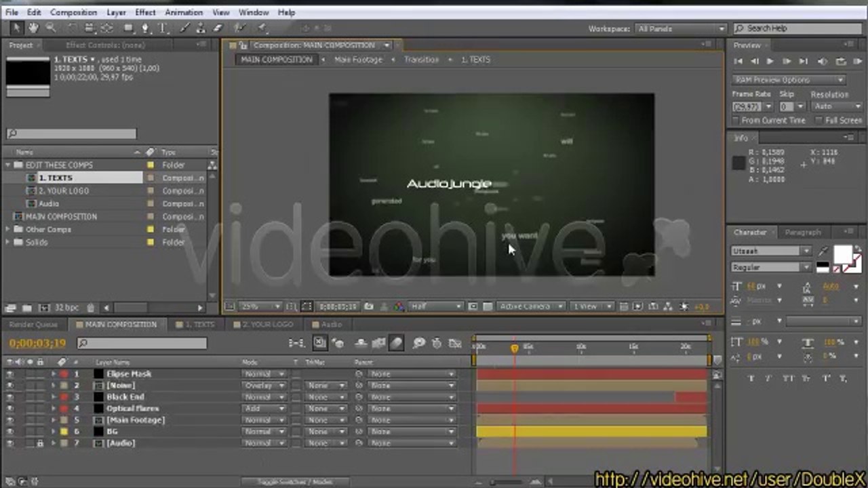Enable the Full Screen checkbox
This screenshot has height=488, width=868.
pos(819,120)
